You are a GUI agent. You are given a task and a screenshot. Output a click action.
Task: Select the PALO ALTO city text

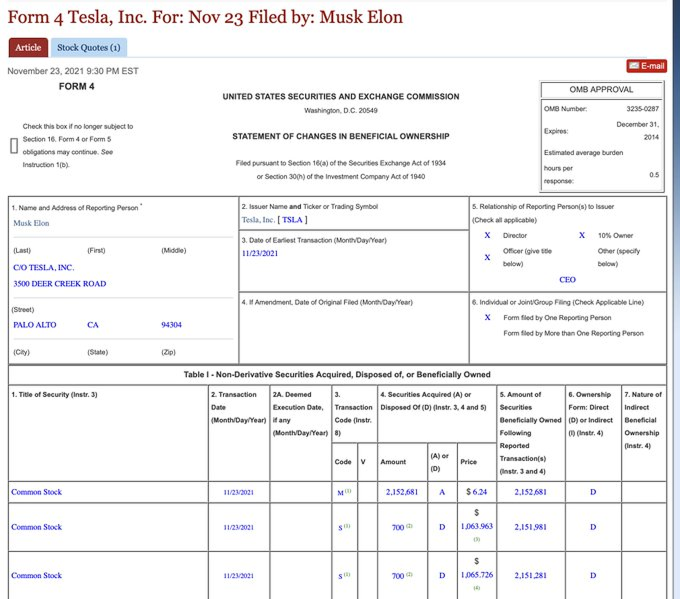pyautogui.click(x=35, y=325)
